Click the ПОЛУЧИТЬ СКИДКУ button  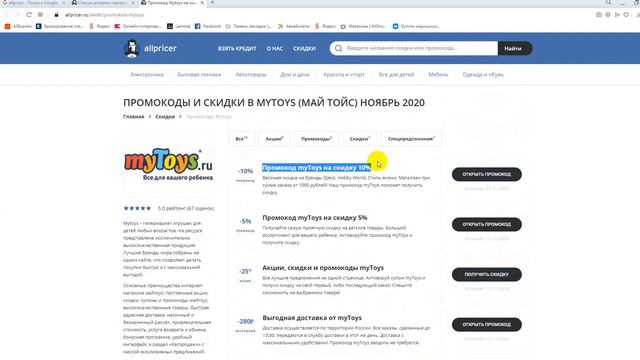pyautogui.click(x=487, y=274)
